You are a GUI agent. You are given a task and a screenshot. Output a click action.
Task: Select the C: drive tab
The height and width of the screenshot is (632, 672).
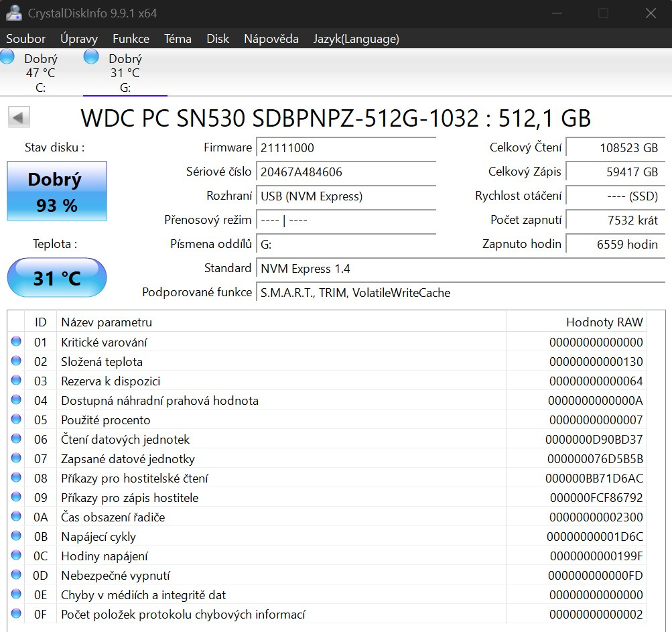coord(41,72)
